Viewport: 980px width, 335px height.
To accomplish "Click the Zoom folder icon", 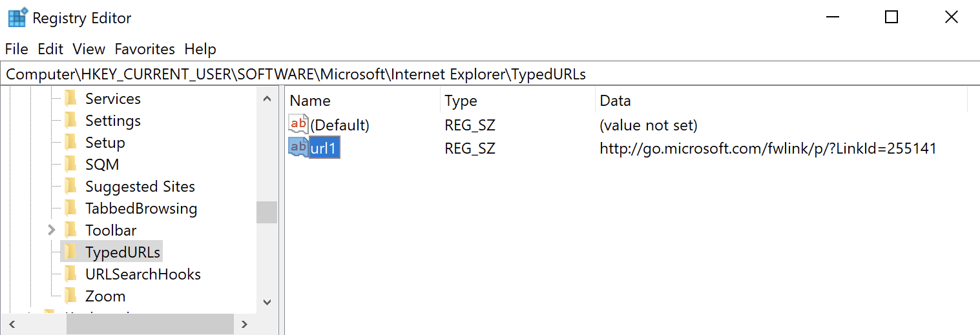I will click(70, 296).
